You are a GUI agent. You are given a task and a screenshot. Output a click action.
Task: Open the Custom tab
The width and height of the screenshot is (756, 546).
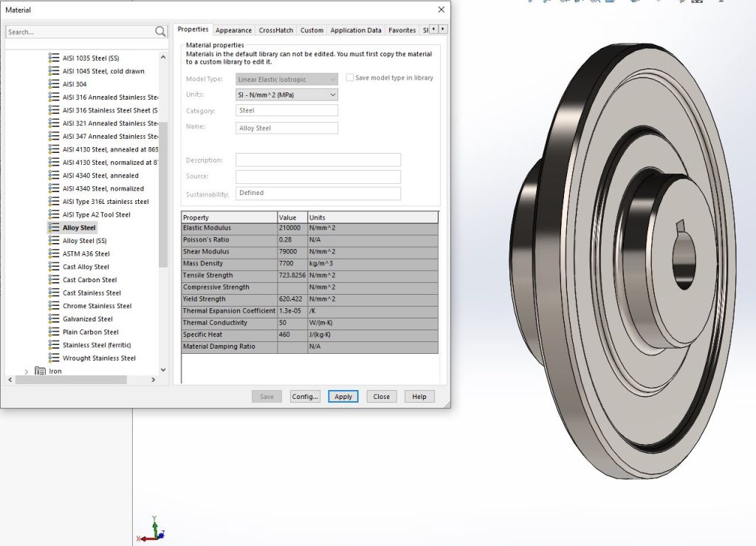point(312,30)
